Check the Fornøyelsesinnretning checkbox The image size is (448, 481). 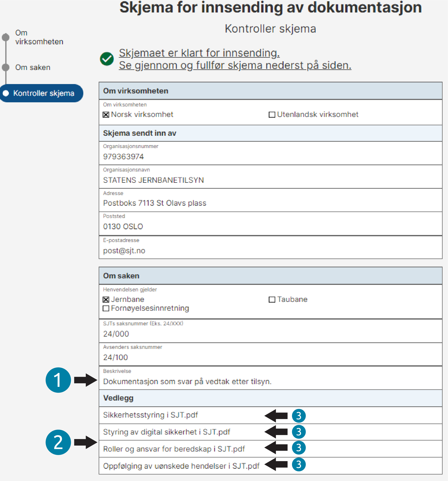coord(106,309)
